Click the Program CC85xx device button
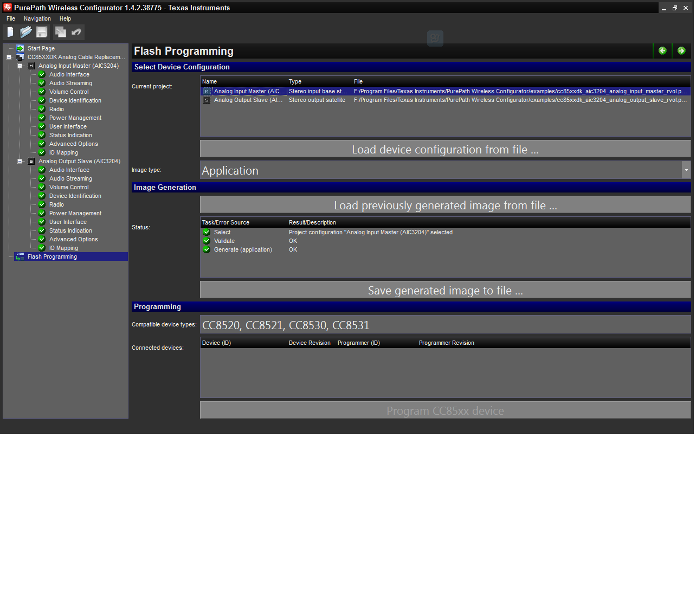The height and width of the screenshot is (616, 696). [445, 410]
